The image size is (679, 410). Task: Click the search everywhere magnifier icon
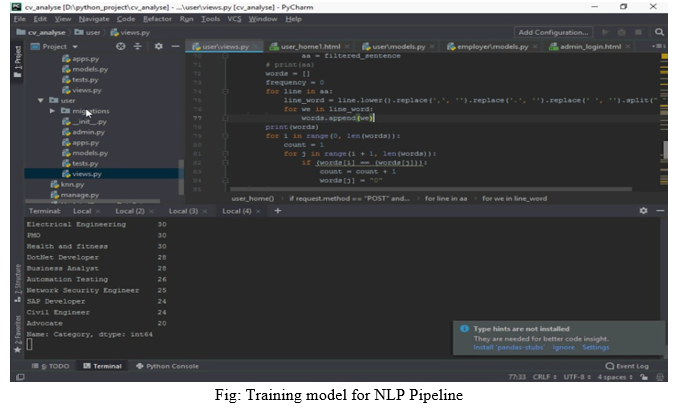659,32
